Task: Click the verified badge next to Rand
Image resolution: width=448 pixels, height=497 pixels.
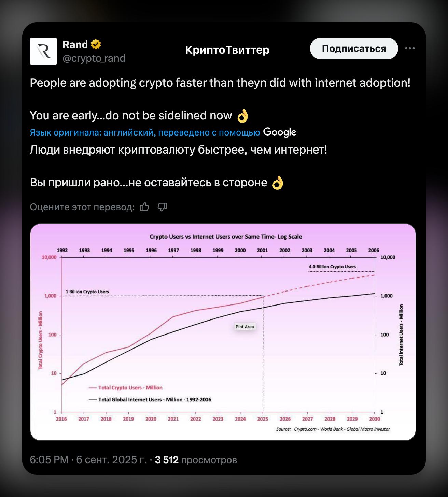Action: 96,44
